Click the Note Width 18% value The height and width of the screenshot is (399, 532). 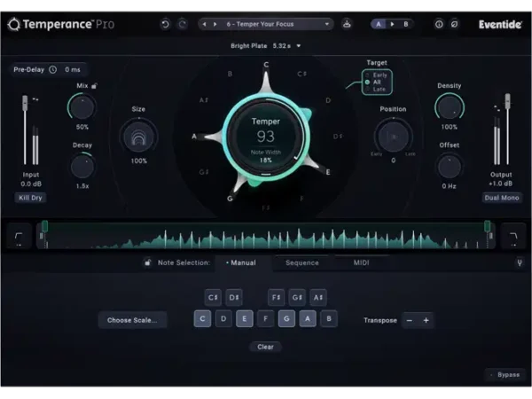coord(266,160)
